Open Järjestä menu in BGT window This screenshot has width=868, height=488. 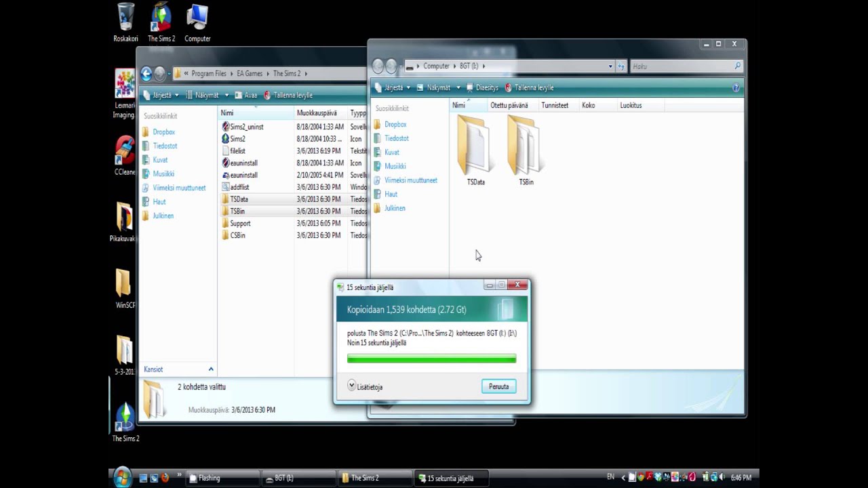point(392,87)
